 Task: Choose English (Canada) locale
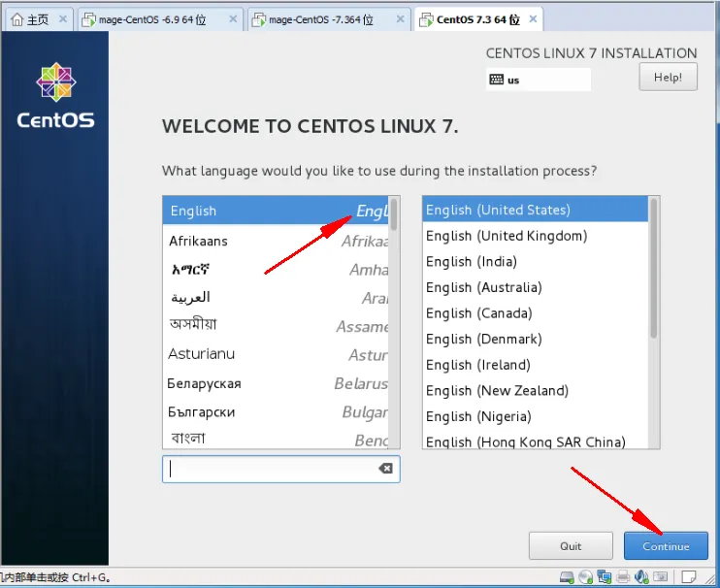536,313
